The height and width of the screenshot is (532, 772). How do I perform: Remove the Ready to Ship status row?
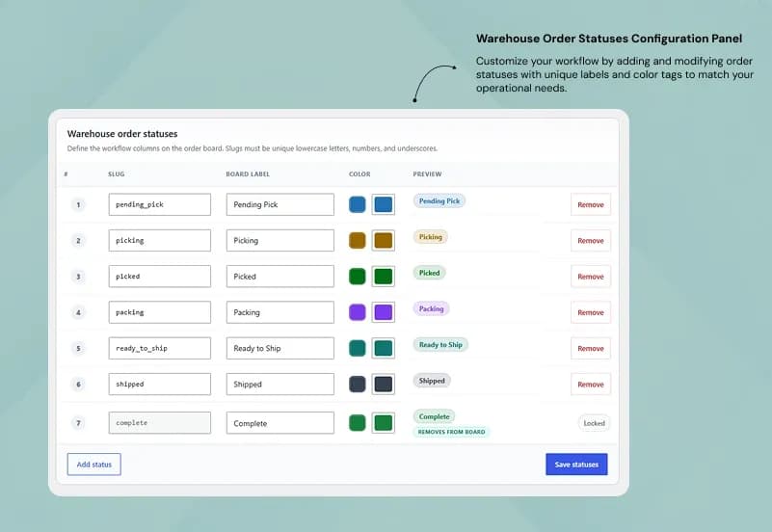[590, 349]
